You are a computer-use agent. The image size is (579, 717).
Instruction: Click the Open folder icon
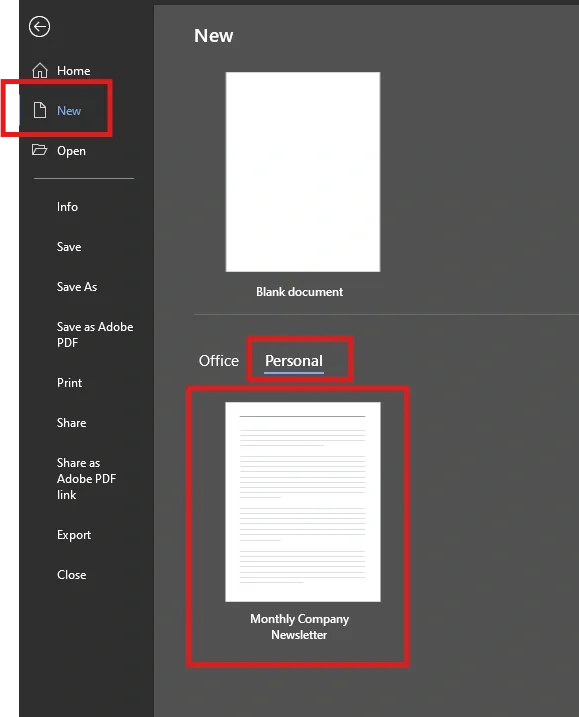(x=39, y=150)
